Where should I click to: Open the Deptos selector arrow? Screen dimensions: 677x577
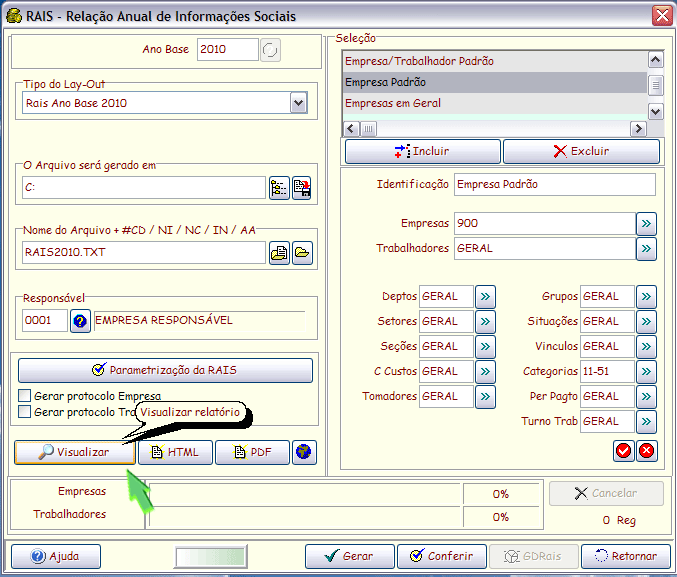coord(485,297)
